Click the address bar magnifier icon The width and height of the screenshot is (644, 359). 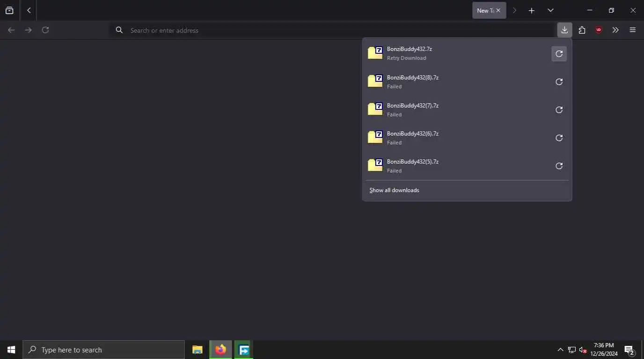pyautogui.click(x=119, y=30)
